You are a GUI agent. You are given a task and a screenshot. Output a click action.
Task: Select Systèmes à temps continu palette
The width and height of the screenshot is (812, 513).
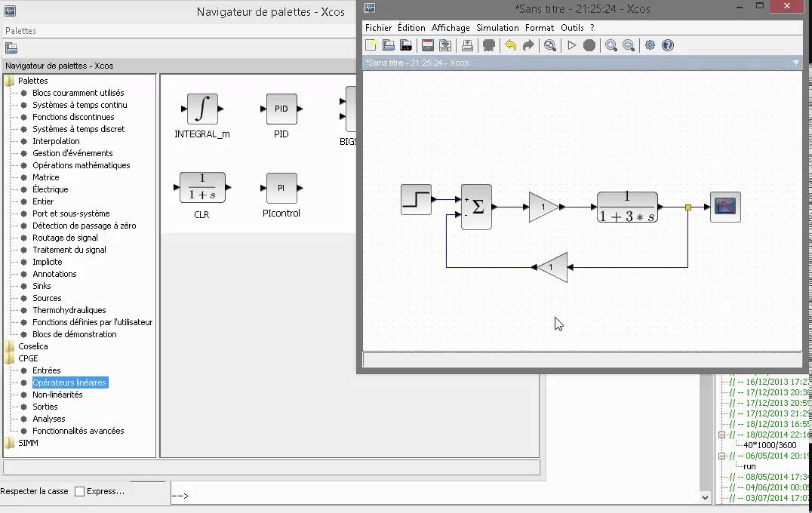coord(80,105)
